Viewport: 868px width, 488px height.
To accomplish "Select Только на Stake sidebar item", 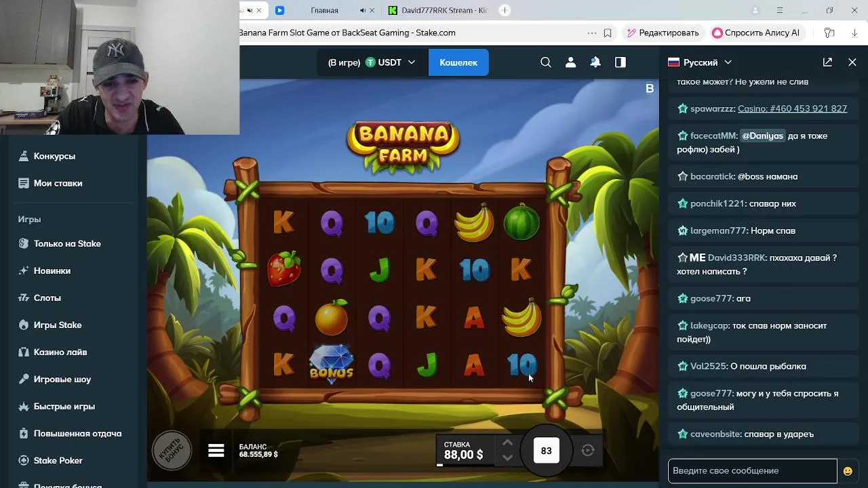I will [x=67, y=243].
